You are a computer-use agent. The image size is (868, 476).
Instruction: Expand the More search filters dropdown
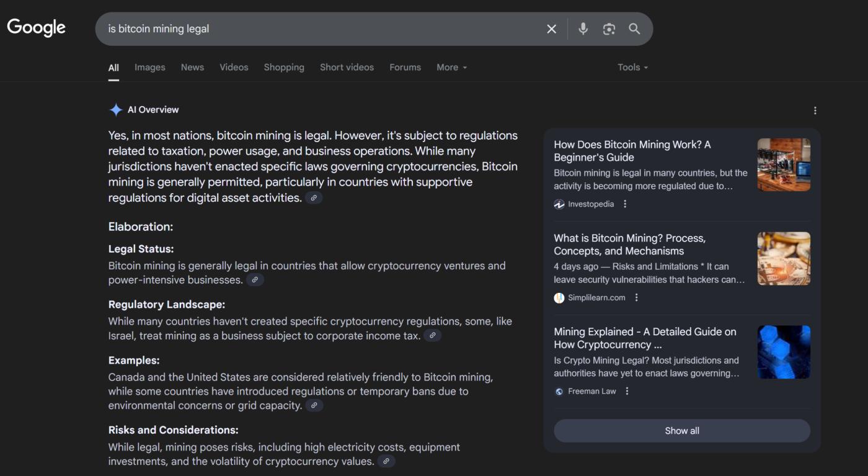(x=451, y=68)
